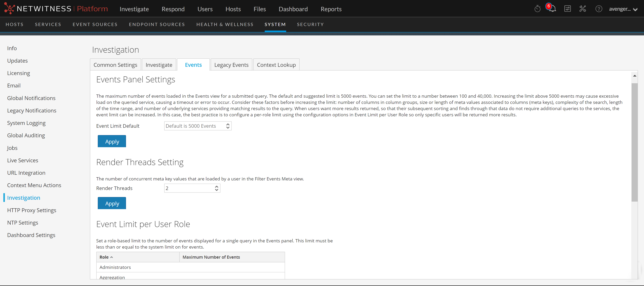Screen dimensions: 644x286
Task: Switch to Legacy Events tab
Action: (x=231, y=65)
